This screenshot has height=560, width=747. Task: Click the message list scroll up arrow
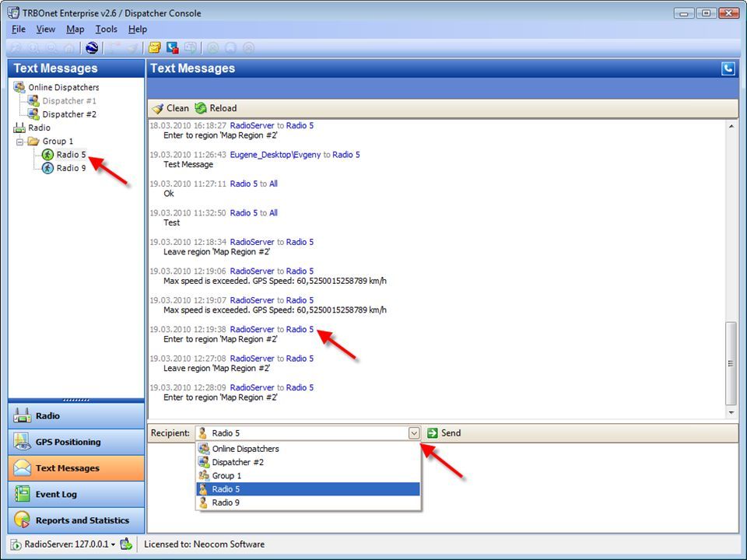731,126
